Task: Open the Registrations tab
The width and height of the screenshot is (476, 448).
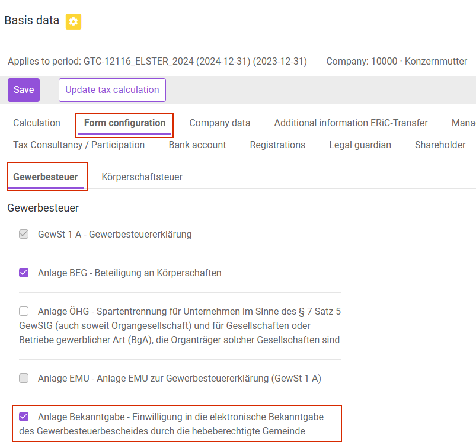Action: [277, 145]
